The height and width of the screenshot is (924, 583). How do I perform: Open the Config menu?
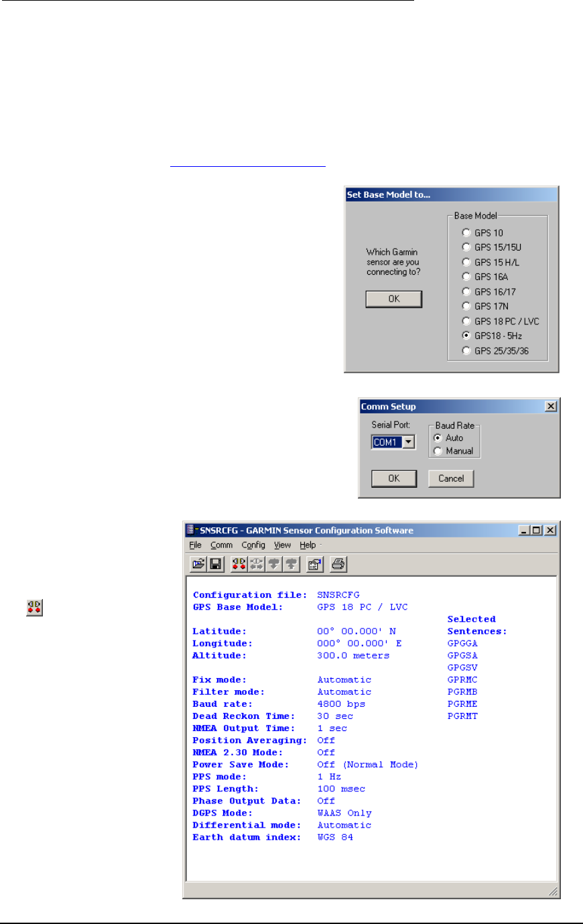(253, 545)
